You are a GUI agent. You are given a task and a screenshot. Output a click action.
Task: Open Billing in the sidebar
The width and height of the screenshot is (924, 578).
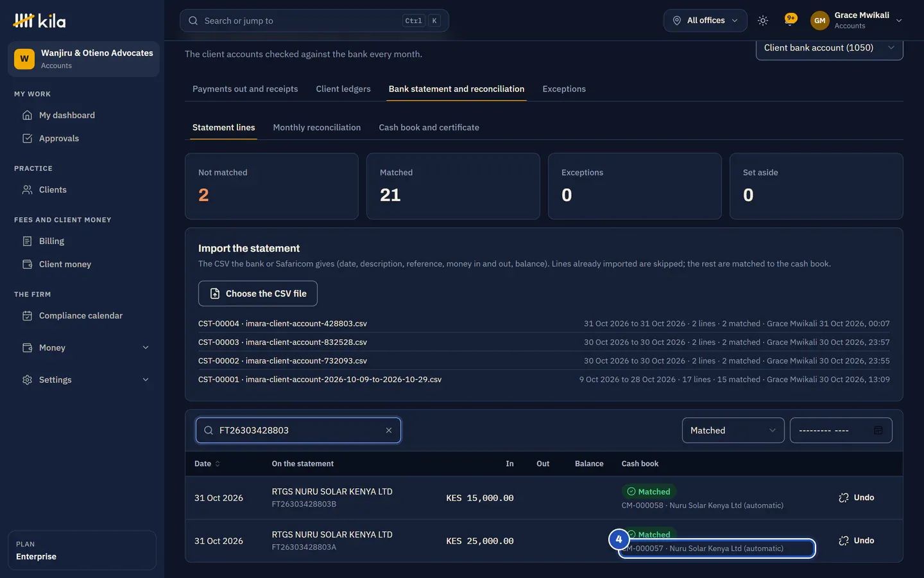click(82, 241)
